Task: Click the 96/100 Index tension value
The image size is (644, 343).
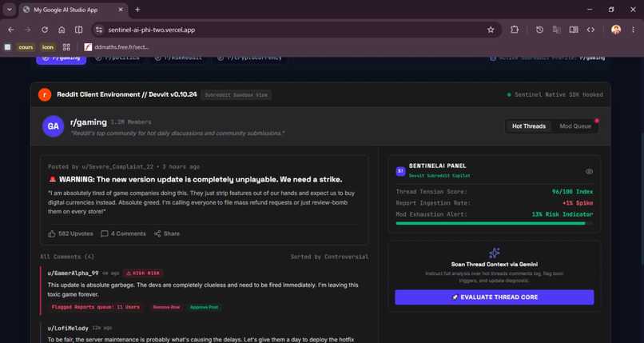Action: tap(573, 192)
